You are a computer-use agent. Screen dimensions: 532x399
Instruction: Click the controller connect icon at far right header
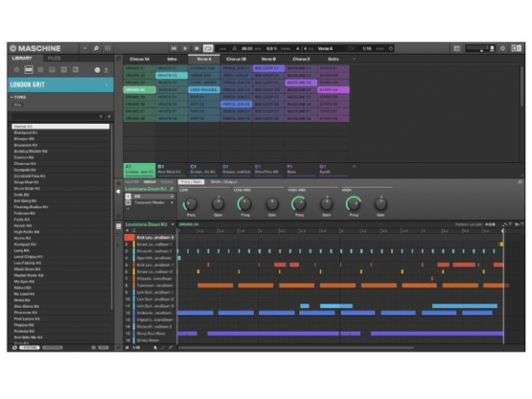(x=516, y=49)
